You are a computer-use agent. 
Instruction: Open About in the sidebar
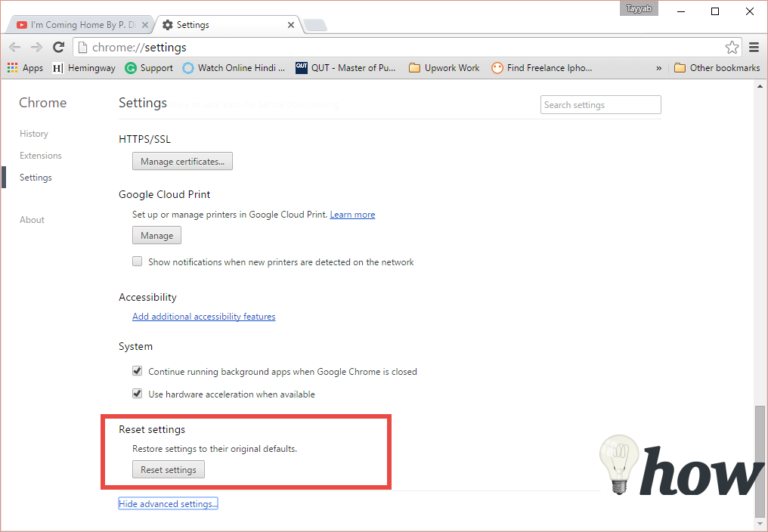point(32,219)
